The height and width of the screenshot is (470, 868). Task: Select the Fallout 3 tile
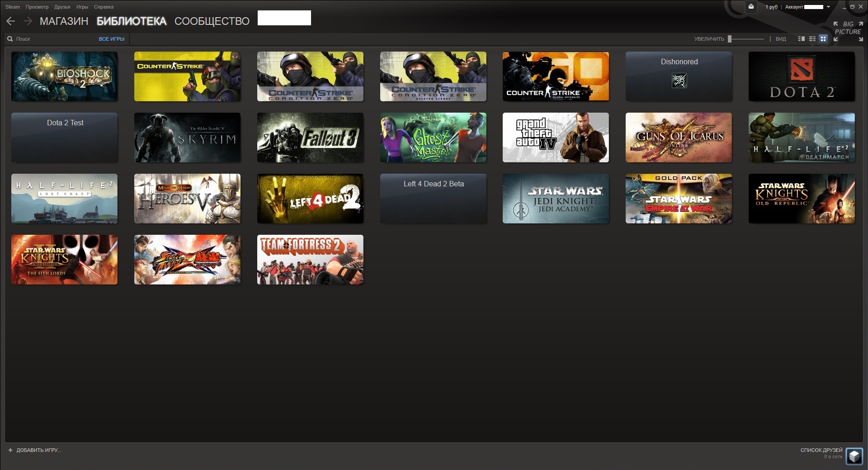310,137
